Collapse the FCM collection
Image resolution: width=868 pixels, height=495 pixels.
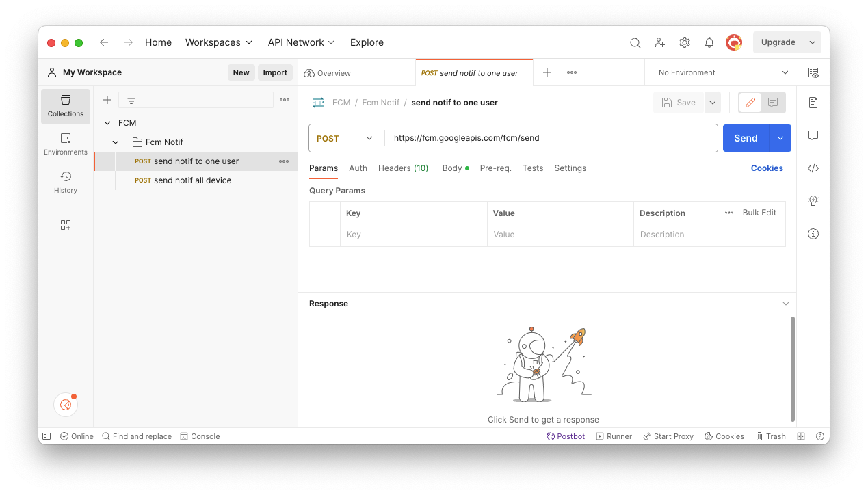click(107, 123)
